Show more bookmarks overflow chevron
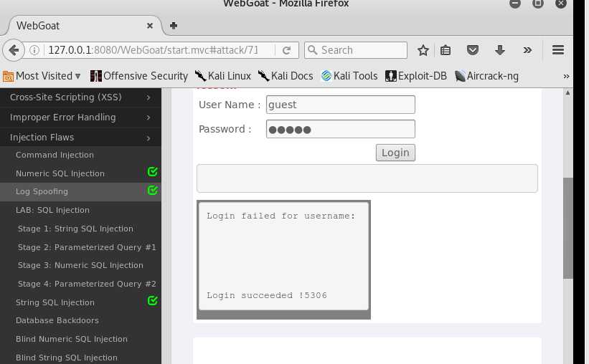This screenshot has height=364, width=589. [566, 76]
